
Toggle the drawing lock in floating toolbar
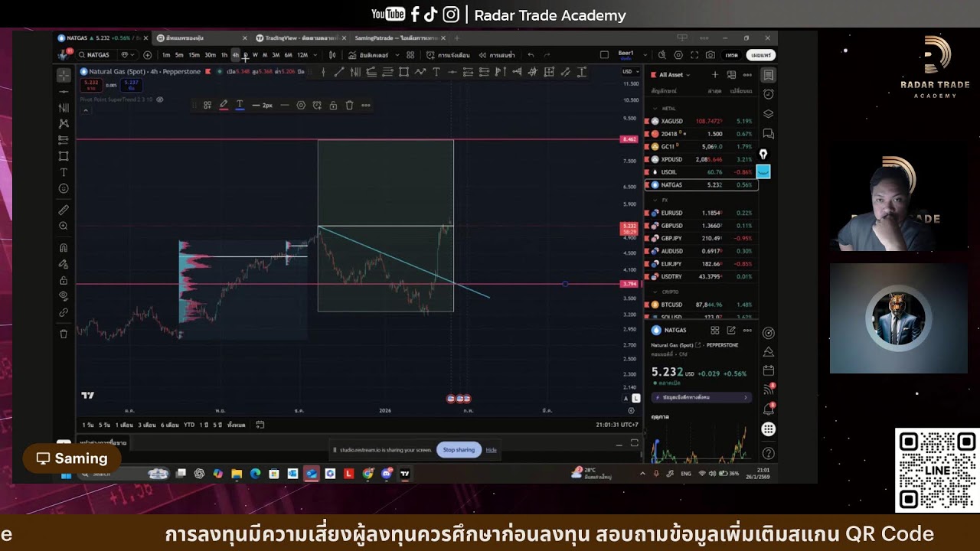[333, 105]
